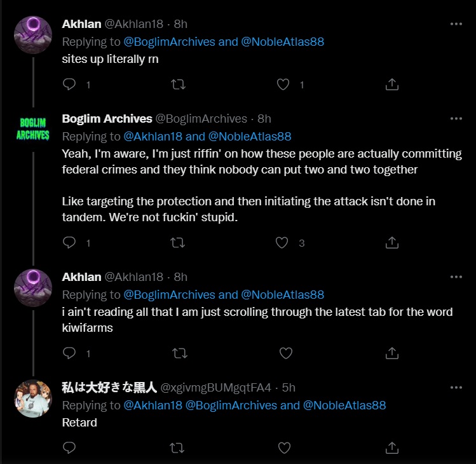This screenshot has height=464, width=476.
Task: Click Akhlan's purple avatar on first tweet
Action: coord(32,34)
